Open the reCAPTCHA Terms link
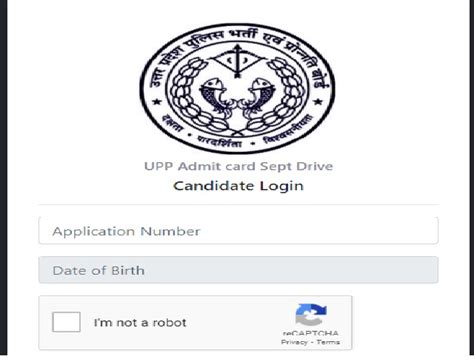The height and width of the screenshot is (362, 474). tap(328, 342)
